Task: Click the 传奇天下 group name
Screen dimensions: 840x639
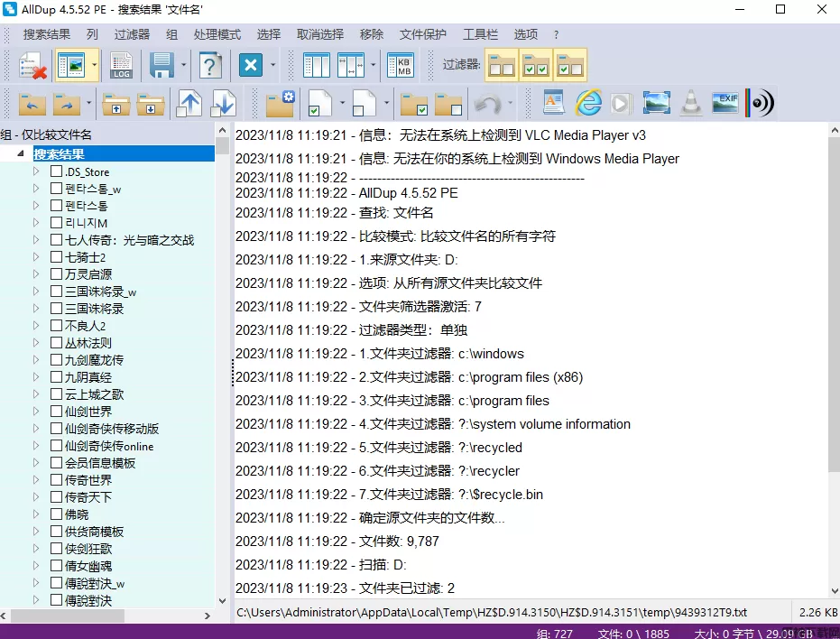Action: pyautogui.click(x=88, y=497)
